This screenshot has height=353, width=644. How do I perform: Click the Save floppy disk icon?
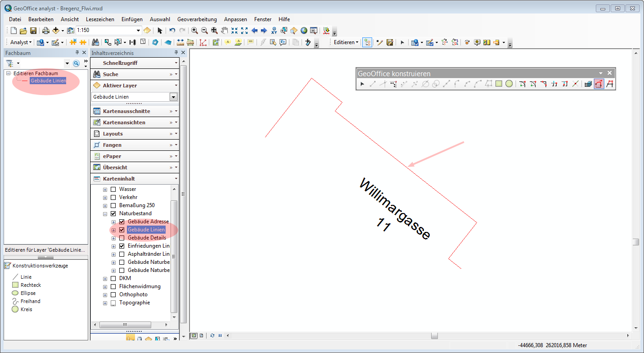point(33,31)
